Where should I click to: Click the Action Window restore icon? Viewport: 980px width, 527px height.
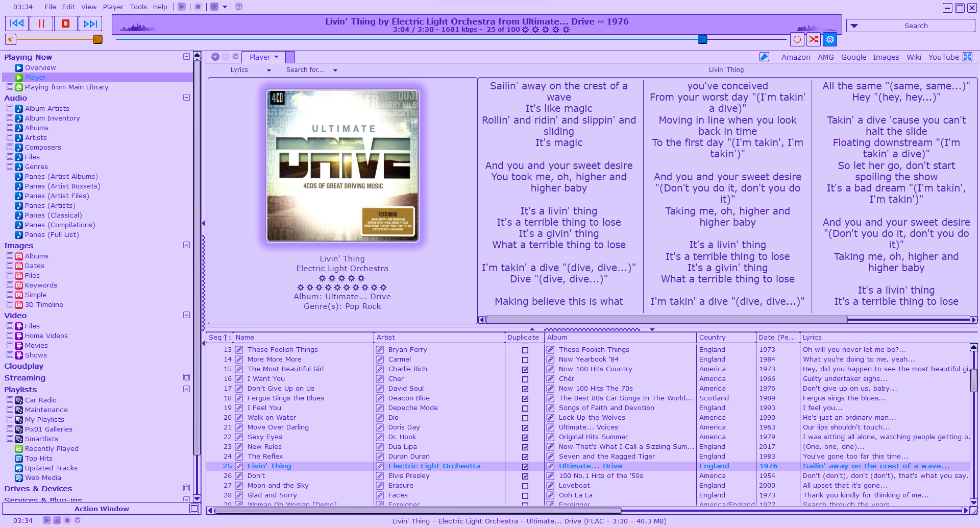pyautogui.click(x=194, y=509)
